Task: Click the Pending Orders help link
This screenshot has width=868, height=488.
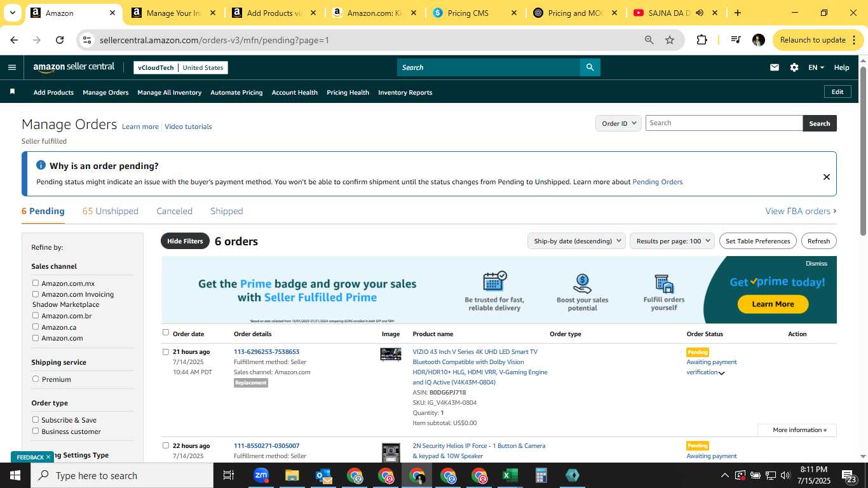Action: pyautogui.click(x=658, y=182)
